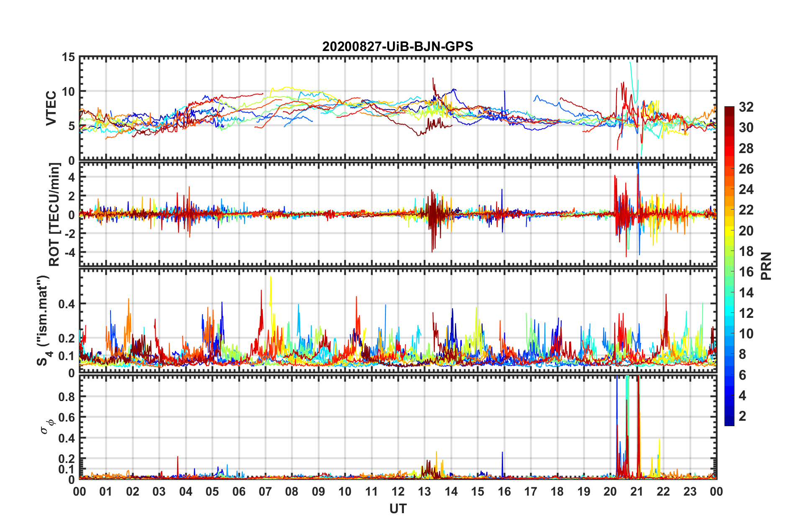Select the "03" tick on the UT axis
This screenshot has height=532, width=796.
pos(159,491)
